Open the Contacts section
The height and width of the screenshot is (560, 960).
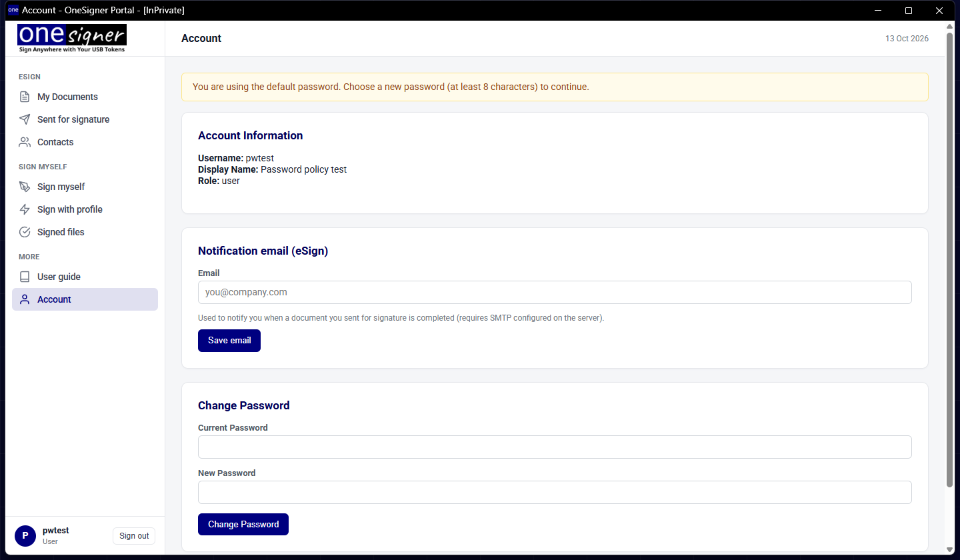tap(85, 142)
